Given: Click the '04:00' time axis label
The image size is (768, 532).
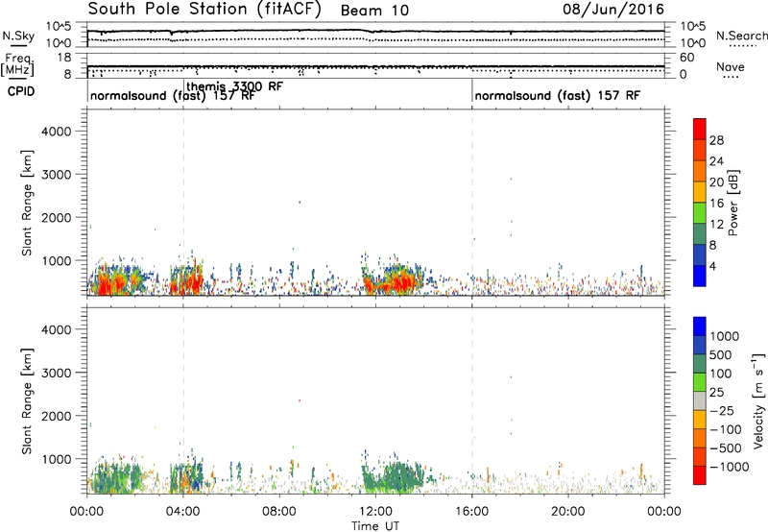Looking at the screenshot, I should 183,512.
